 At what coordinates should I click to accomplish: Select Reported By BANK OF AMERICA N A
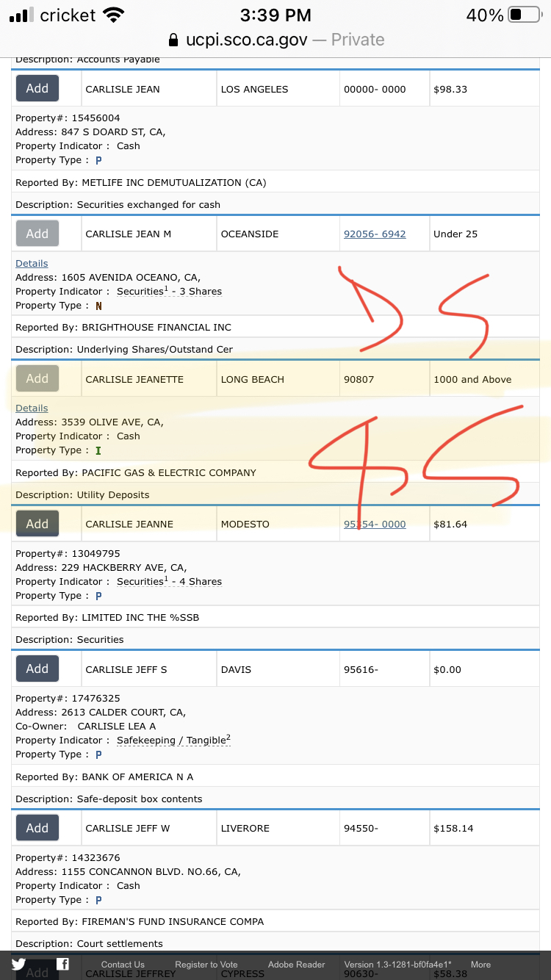[104, 777]
